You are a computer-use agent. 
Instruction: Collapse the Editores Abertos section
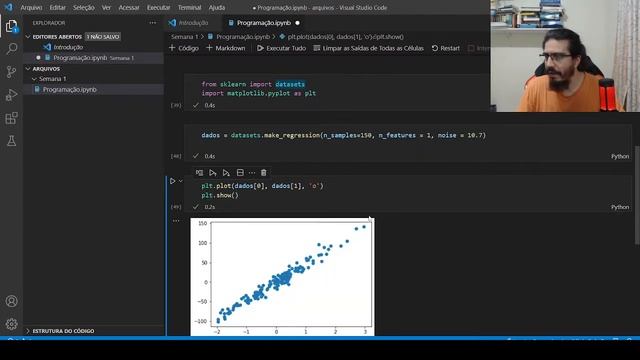28,37
